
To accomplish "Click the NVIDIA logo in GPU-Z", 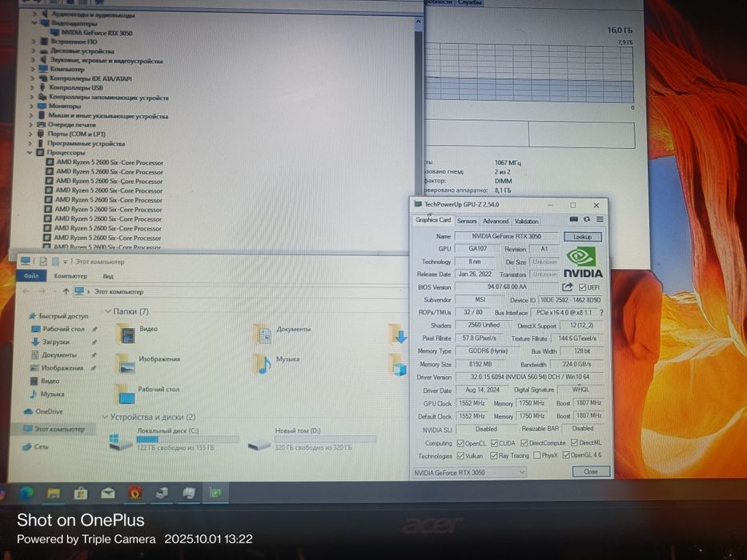I will (x=583, y=262).
